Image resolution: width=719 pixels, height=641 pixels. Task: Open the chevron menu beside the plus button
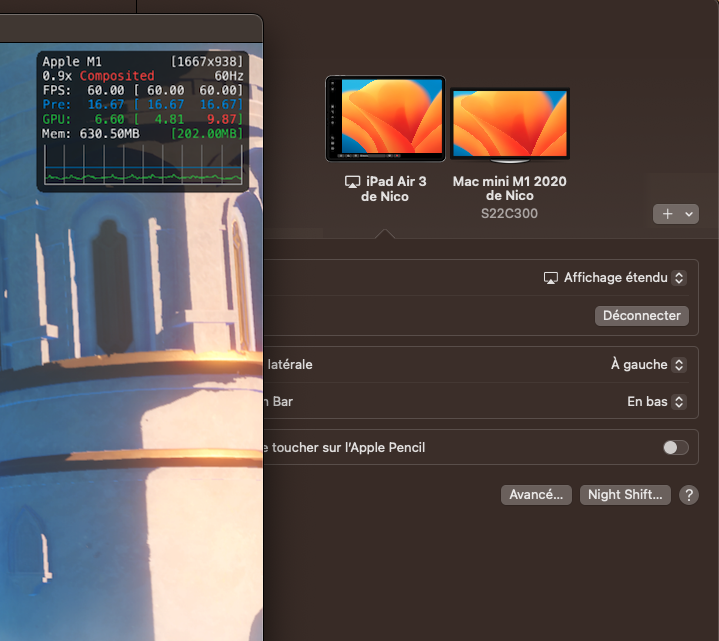pyautogui.click(x=689, y=214)
